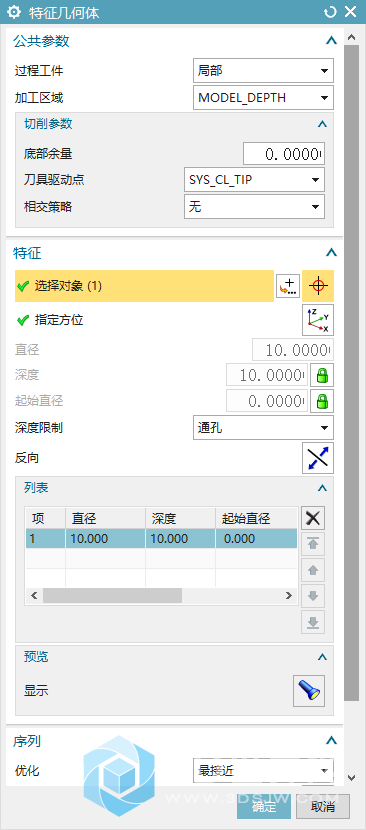Screen dimensions: 366x830
Task: Click the list scroll right arrow
Action: pos(289,596)
